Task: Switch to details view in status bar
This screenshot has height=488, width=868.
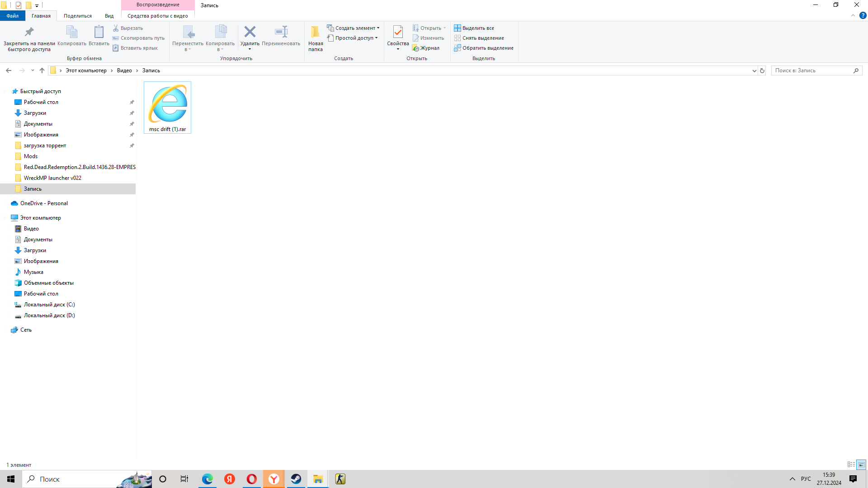Action: click(x=851, y=465)
